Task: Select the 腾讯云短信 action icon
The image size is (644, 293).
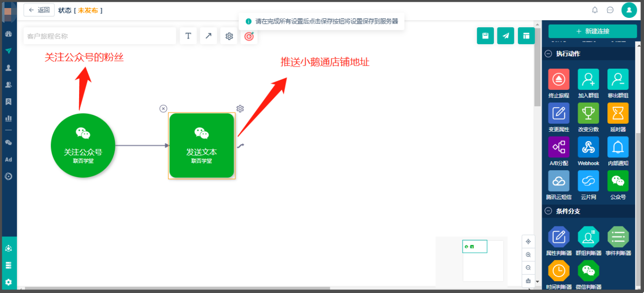Action: 559,181
